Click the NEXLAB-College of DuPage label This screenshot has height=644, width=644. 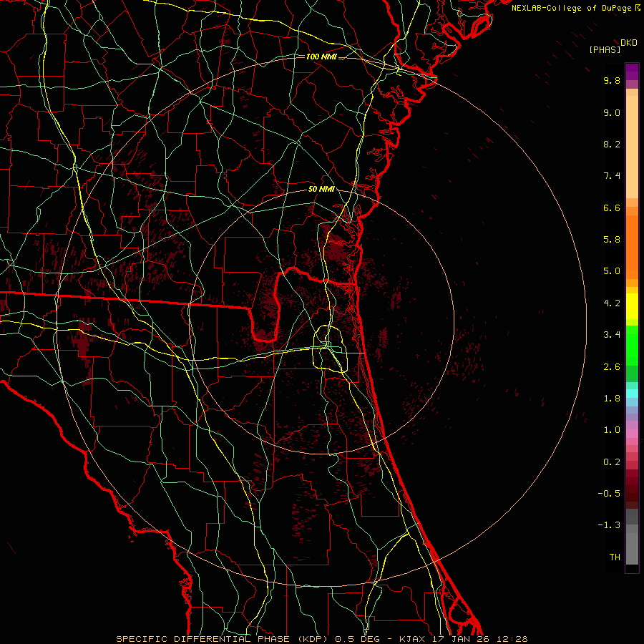[x=572, y=8]
